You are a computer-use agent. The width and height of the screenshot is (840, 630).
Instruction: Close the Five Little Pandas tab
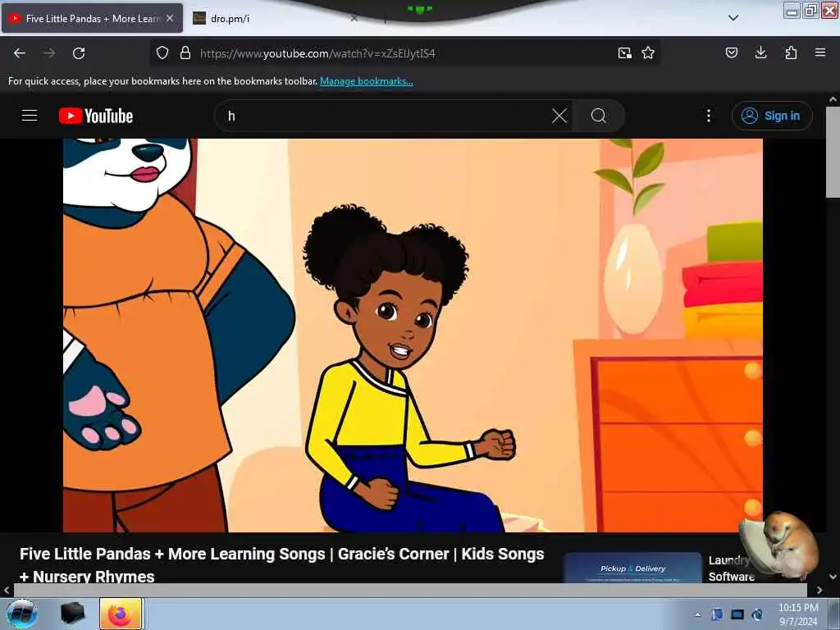click(x=170, y=18)
